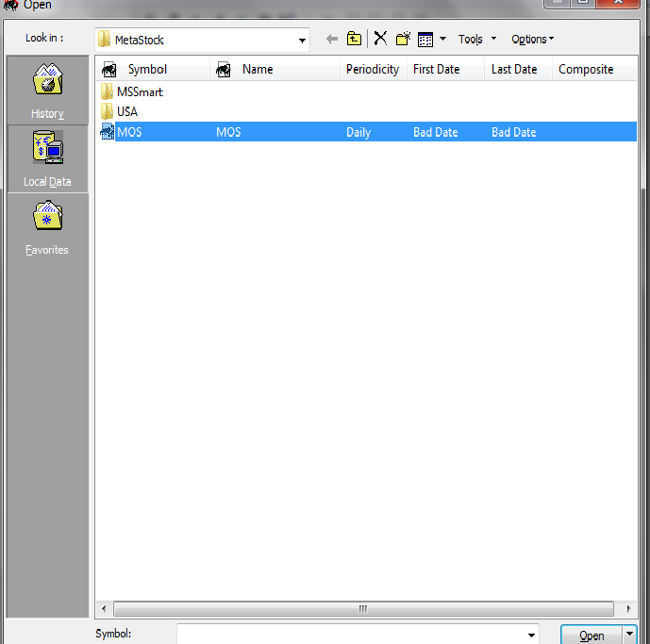The height and width of the screenshot is (644, 650).
Task: Open the Favorites sidebar folder
Action: pyautogui.click(x=48, y=227)
